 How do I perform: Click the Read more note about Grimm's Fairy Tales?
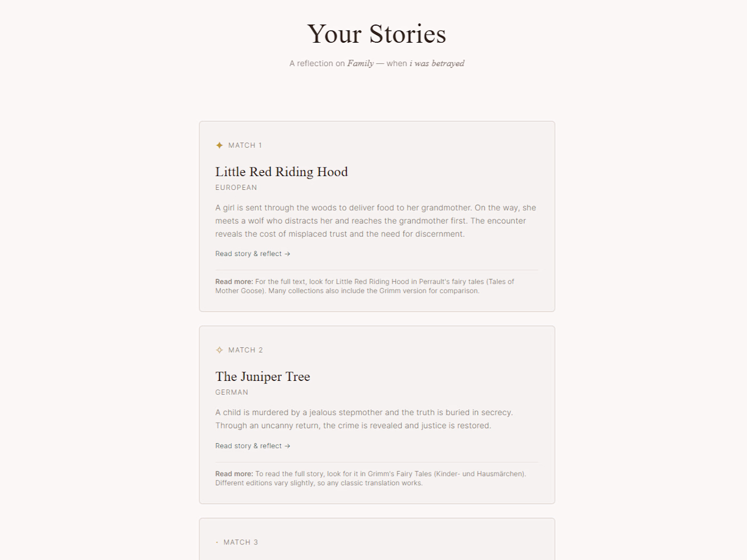(370, 478)
